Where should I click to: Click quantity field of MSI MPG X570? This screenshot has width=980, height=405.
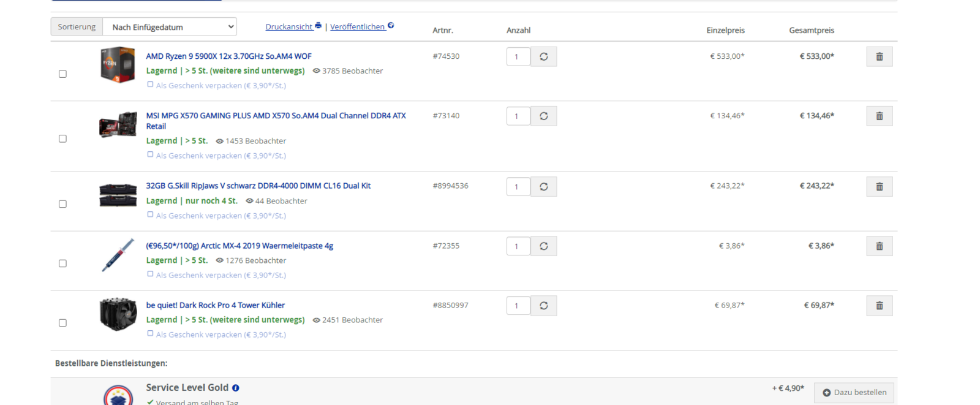pos(518,116)
